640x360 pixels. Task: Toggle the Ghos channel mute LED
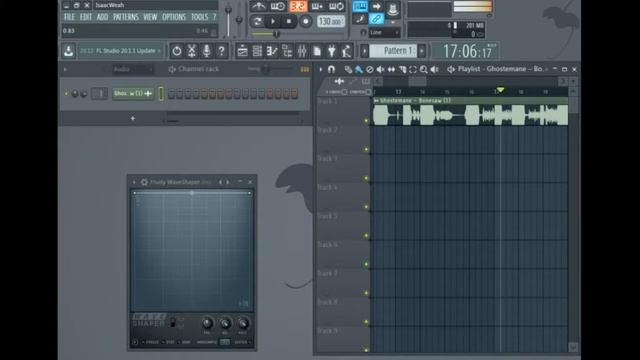[x=66, y=93]
